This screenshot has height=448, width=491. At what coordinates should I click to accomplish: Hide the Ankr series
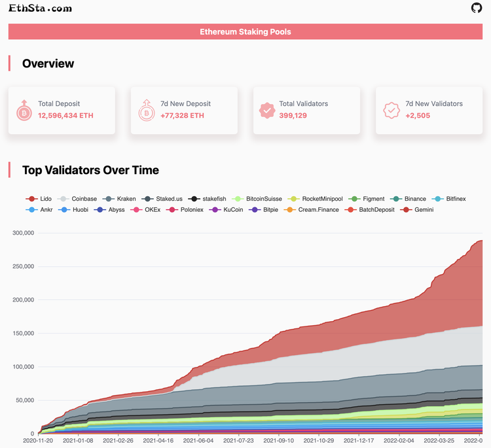point(39,209)
